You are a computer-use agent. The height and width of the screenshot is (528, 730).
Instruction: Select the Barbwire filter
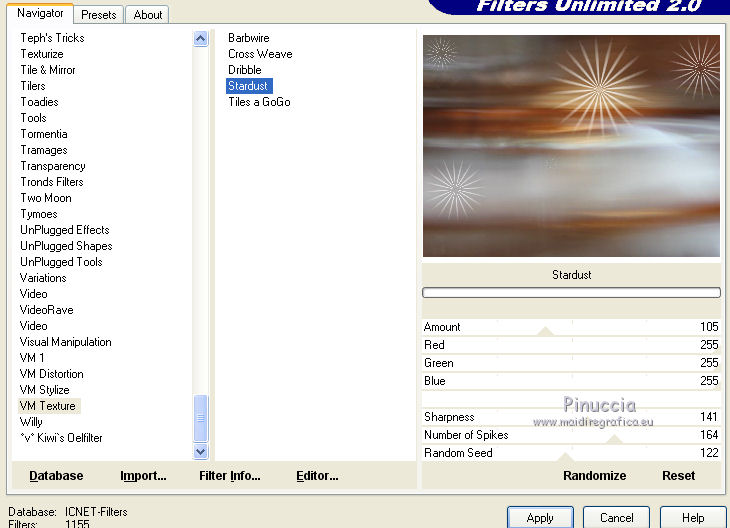pyautogui.click(x=249, y=38)
